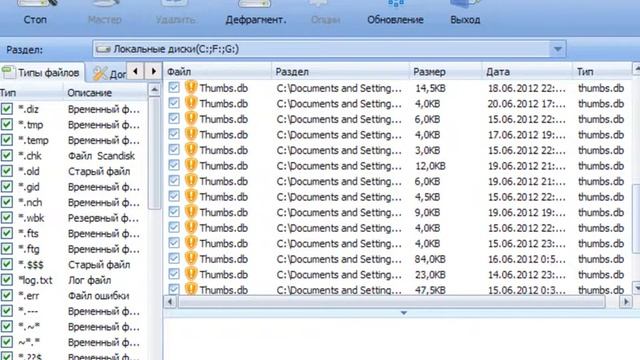Screen dimensions: 640x360
Task: Click the drive icon in Раздел combo box
Action: 103,49
